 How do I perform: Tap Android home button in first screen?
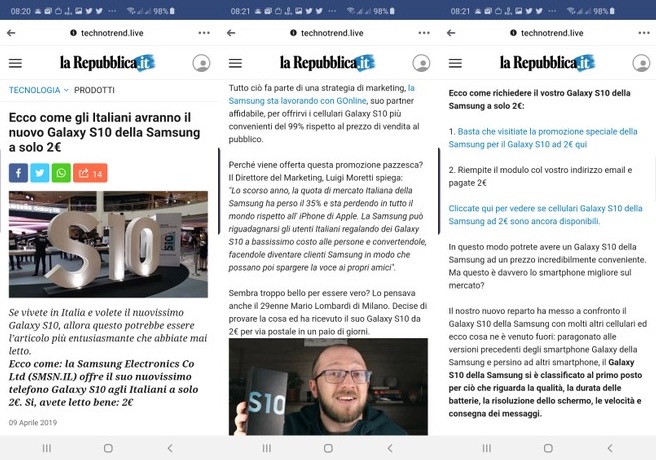pyautogui.click(x=108, y=448)
